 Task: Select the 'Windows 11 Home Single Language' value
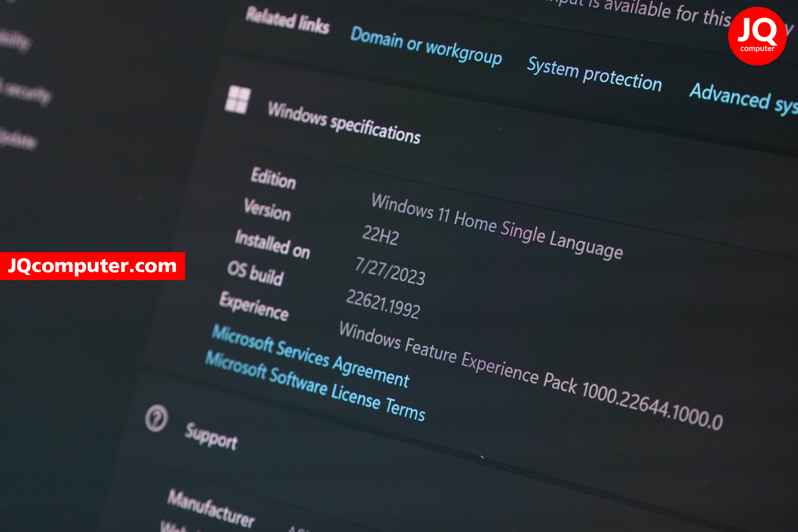(497, 225)
